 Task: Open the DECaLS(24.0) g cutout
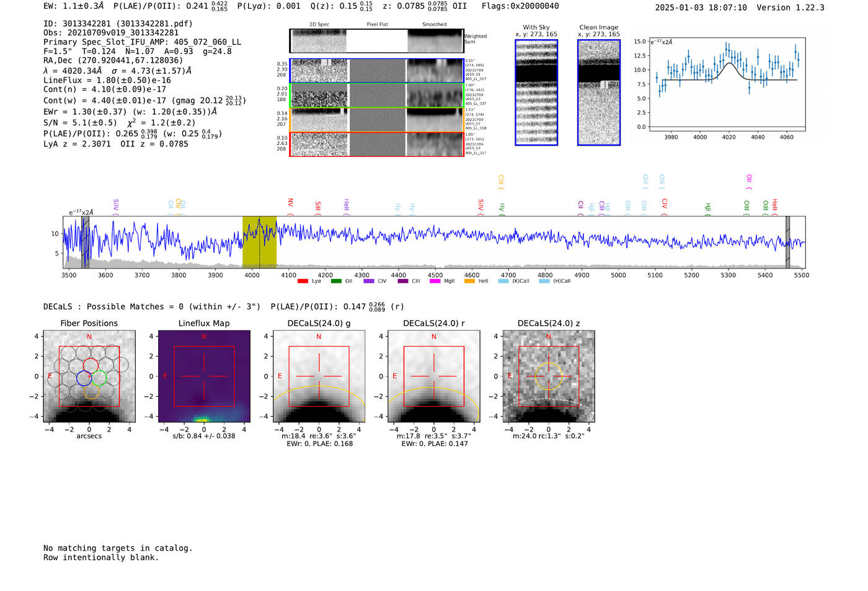click(319, 376)
